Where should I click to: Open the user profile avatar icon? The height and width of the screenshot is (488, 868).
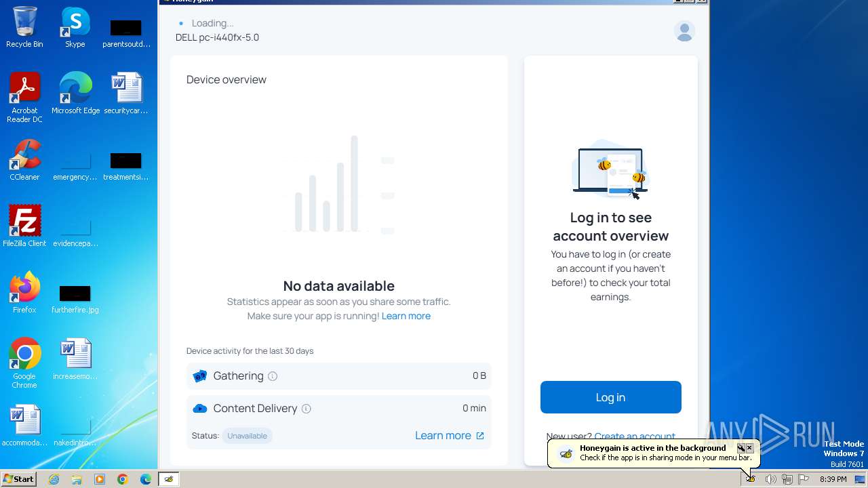pos(684,31)
